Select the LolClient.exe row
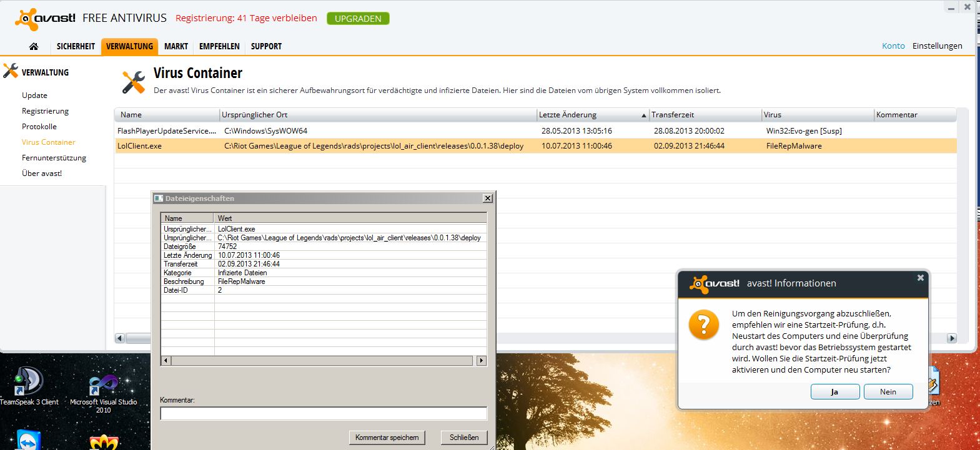 (535, 146)
